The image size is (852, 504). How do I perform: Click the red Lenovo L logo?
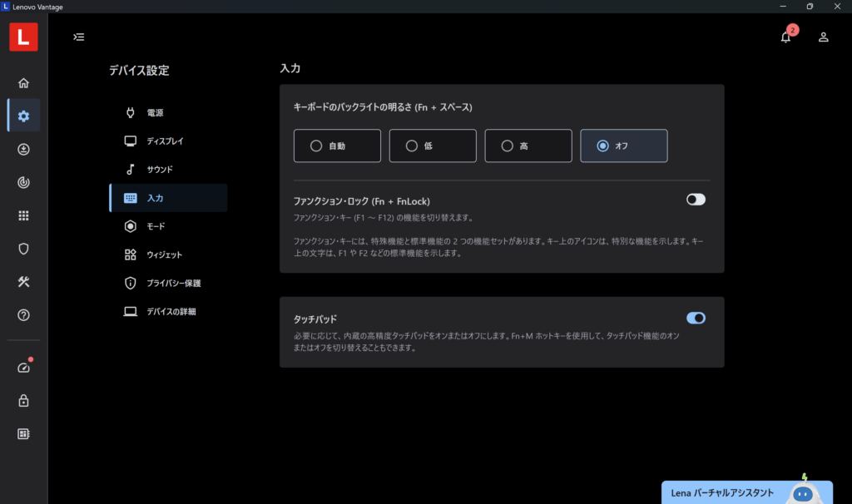pyautogui.click(x=23, y=37)
